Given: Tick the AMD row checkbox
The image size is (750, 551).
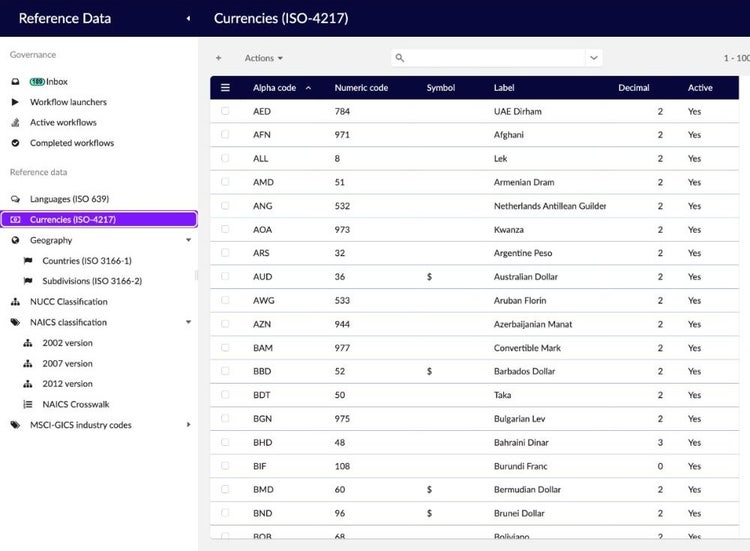Looking at the screenshot, I should (225, 182).
